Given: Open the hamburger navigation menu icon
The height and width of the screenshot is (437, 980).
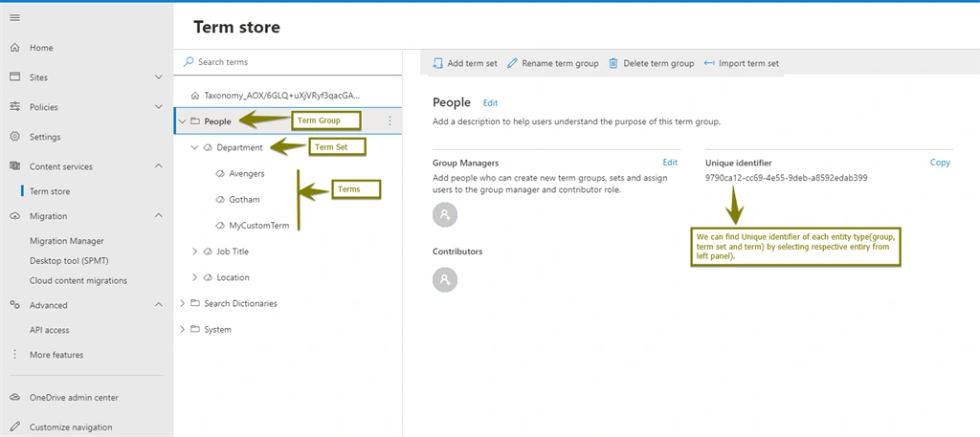Looking at the screenshot, I should click(x=15, y=17).
